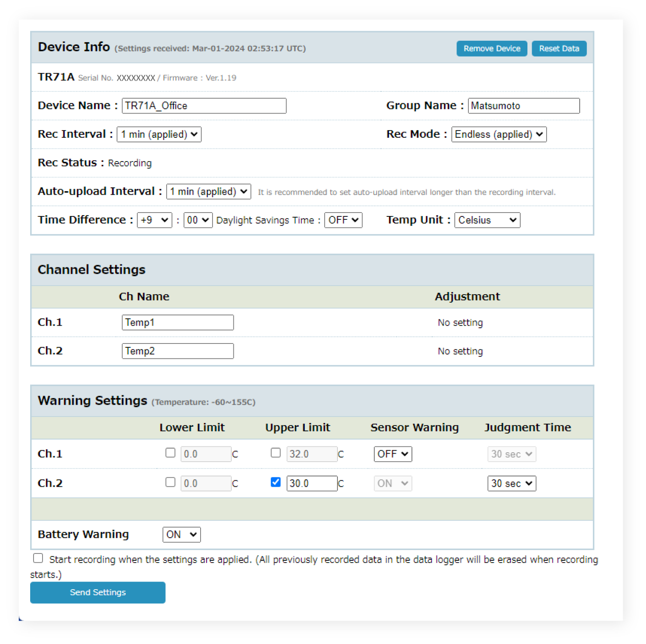Click the Ch.1 Lower Limit value field

pos(206,454)
